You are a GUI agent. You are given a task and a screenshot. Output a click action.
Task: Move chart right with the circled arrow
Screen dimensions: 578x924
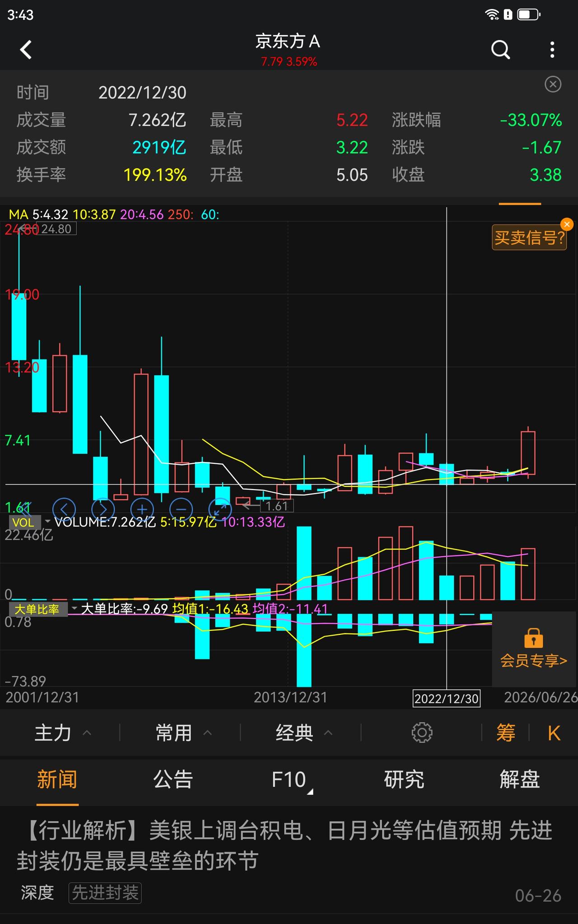pyautogui.click(x=103, y=509)
